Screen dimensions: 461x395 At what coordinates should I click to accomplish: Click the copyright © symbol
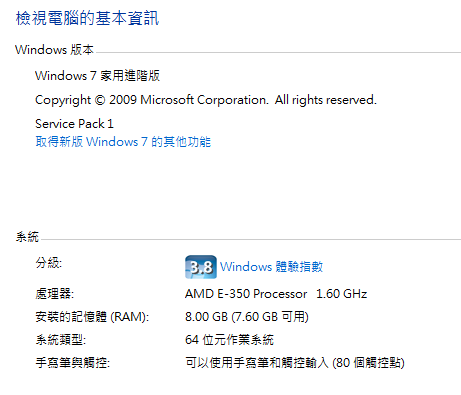pyautogui.click(x=100, y=100)
